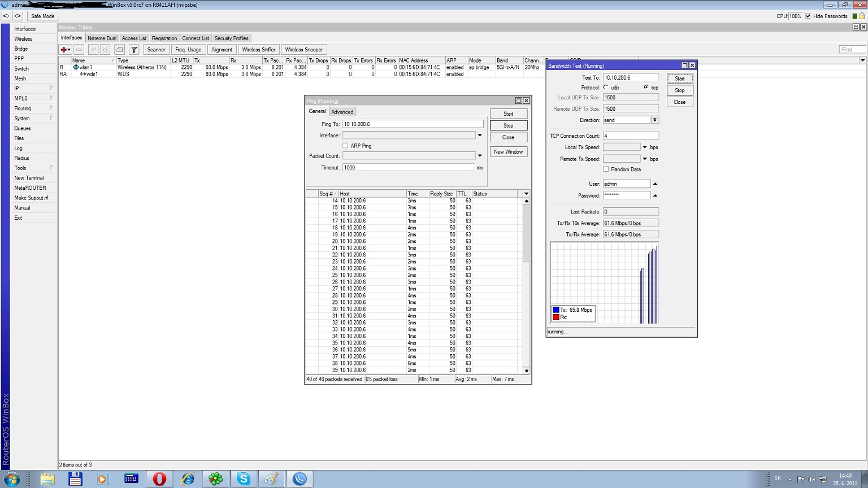This screenshot has width=868, height=488.
Task: Expand the Remote Tx Speed arrow
Action: click(645, 159)
